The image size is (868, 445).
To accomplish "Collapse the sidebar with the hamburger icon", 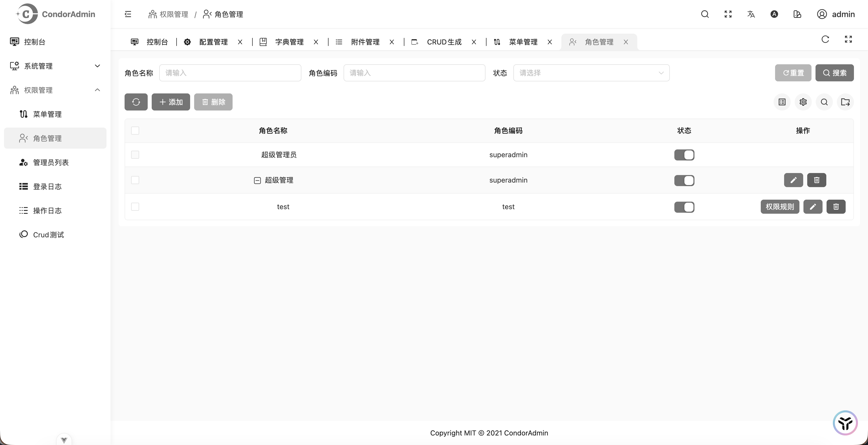I will tap(128, 14).
